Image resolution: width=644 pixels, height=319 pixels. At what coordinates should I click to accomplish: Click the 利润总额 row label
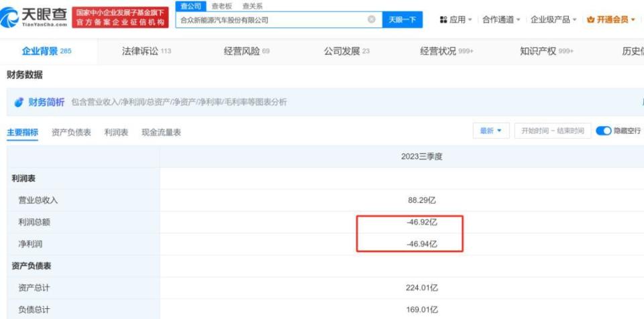click(34, 222)
